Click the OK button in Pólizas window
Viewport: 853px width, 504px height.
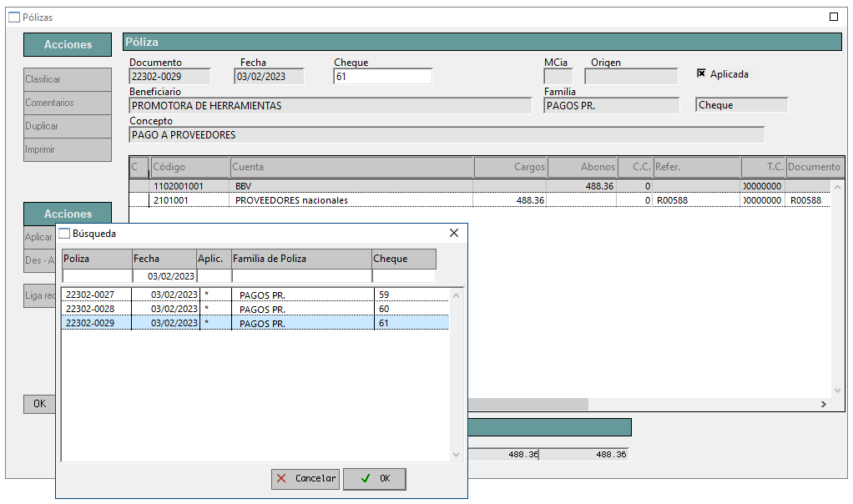coord(39,404)
